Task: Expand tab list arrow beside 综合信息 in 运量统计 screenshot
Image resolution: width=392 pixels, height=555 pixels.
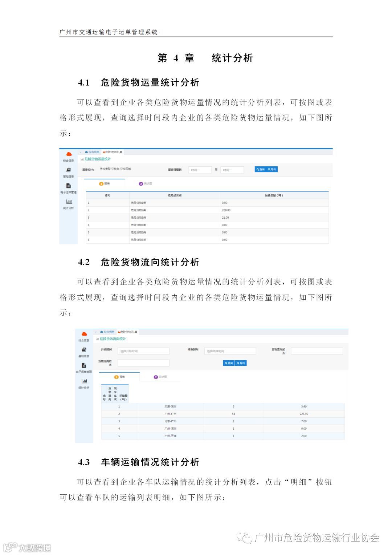Action: (x=80, y=152)
